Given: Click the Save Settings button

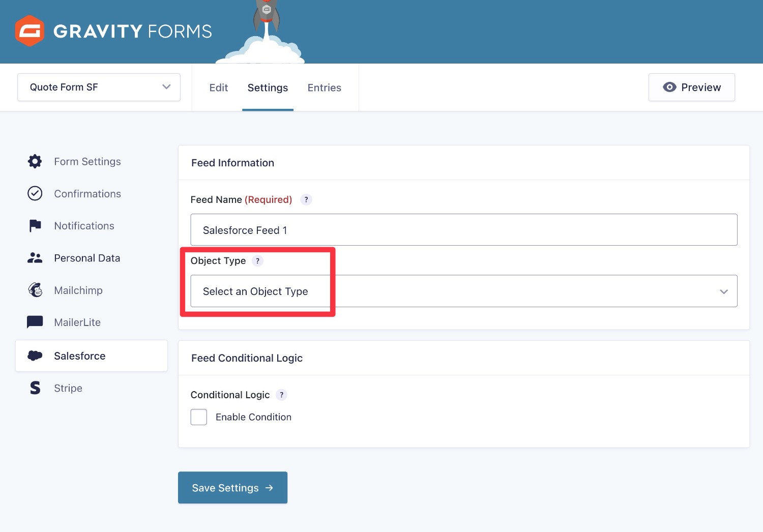Looking at the screenshot, I should [232, 487].
